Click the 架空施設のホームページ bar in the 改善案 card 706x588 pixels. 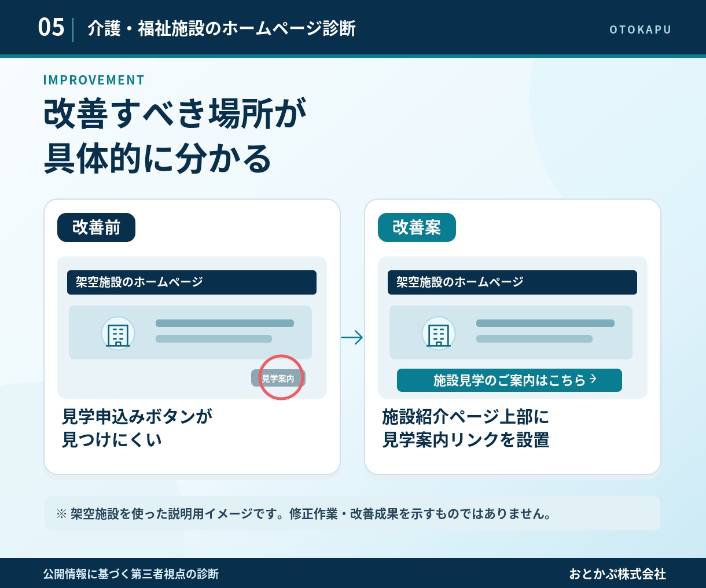pyautogui.click(x=512, y=282)
